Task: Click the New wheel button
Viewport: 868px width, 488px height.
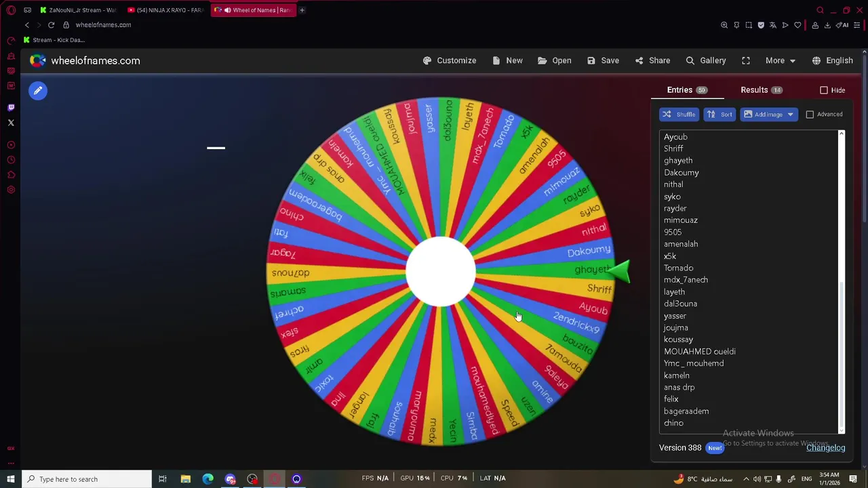Action: coord(507,60)
